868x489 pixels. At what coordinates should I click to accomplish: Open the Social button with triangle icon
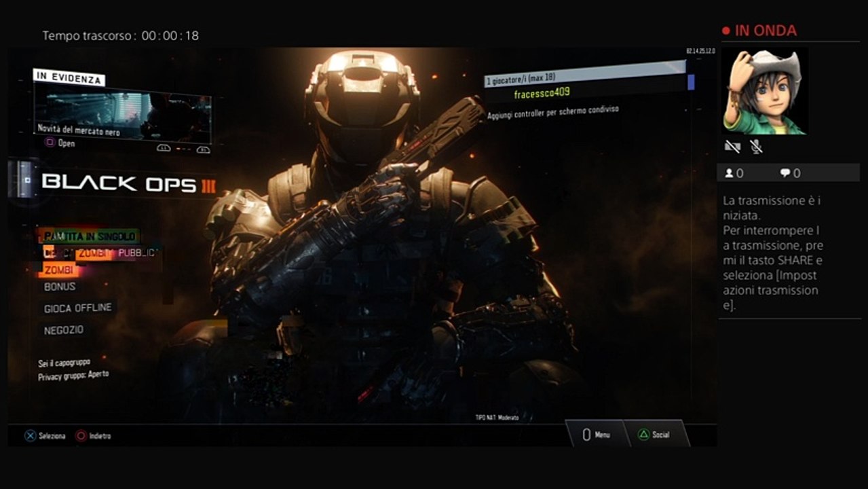pyautogui.click(x=655, y=435)
